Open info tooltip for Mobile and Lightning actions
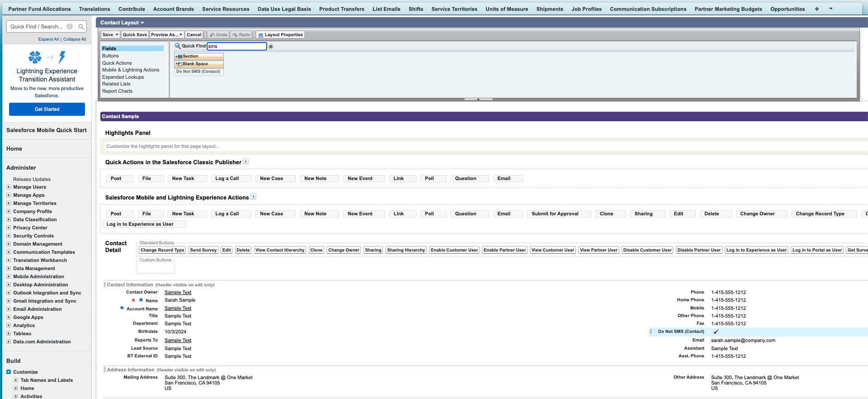The image size is (868, 399). 254,196
